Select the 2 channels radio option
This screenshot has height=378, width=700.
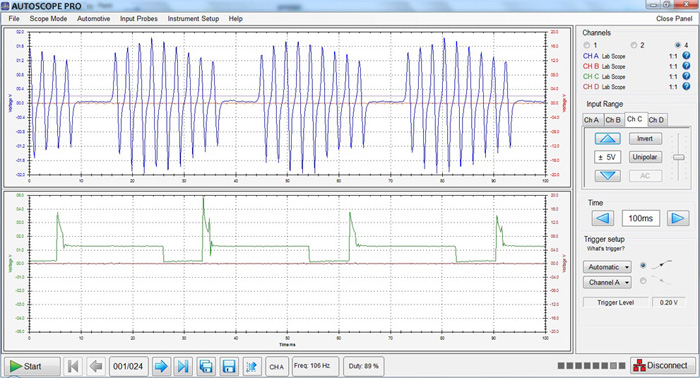pos(633,45)
